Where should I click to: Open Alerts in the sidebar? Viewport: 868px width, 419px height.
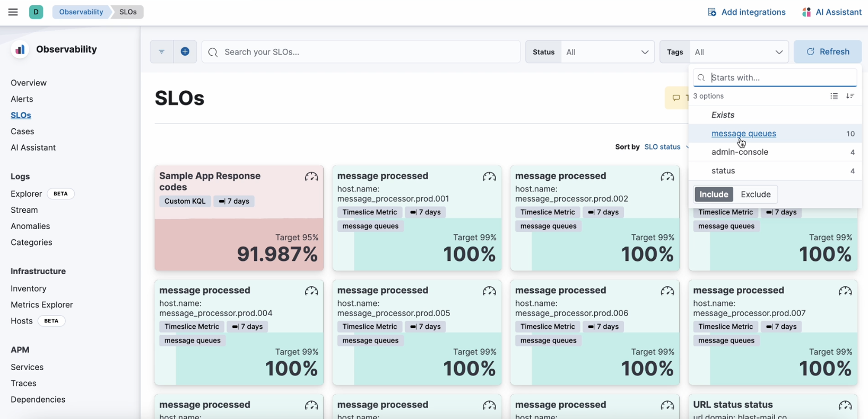point(22,99)
